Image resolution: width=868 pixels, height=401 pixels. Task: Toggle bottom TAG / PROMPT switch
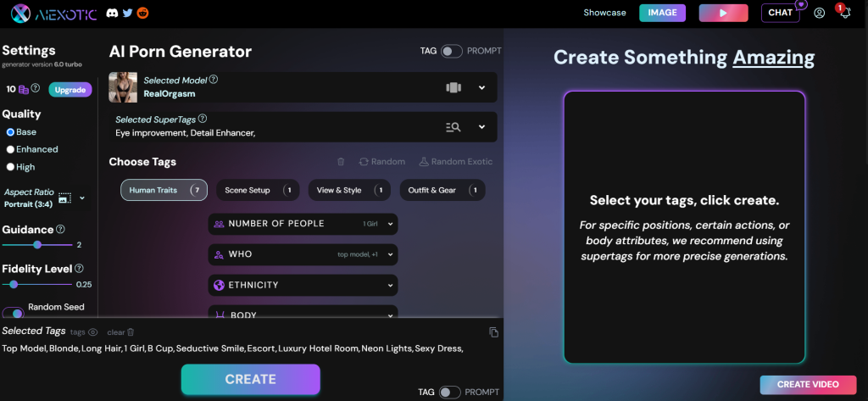(449, 393)
